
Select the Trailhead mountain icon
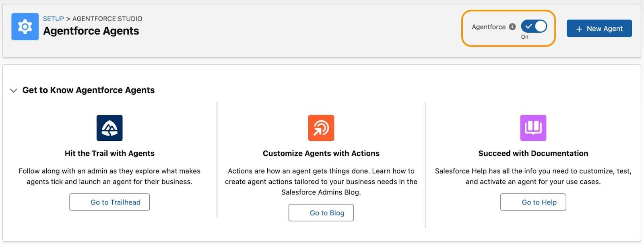pyautogui.click(x=109, y=128)
